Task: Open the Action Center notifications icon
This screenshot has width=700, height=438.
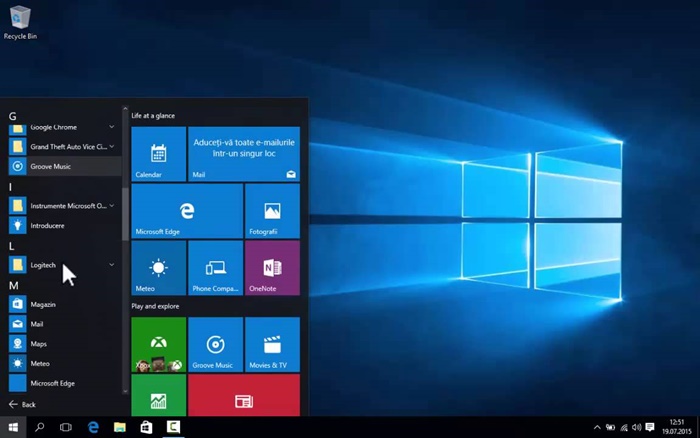Action: (x=650, y=427)
